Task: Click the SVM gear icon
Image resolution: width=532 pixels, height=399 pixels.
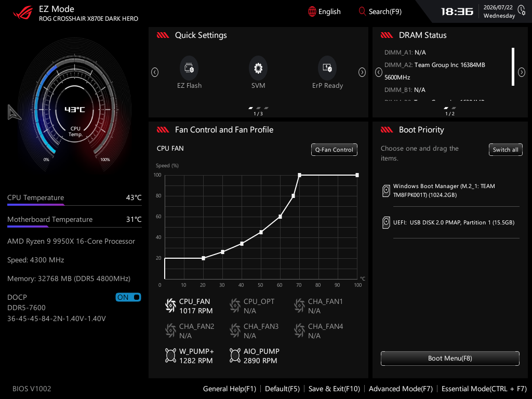Action: [x=258, y=68]
